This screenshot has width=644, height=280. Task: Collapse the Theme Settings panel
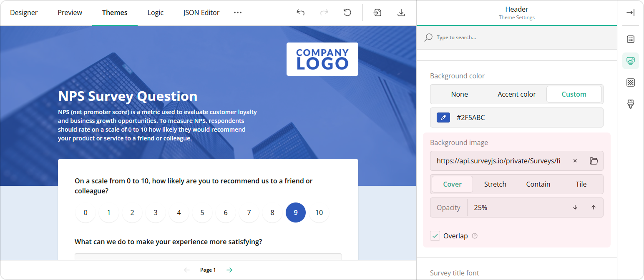631,12
